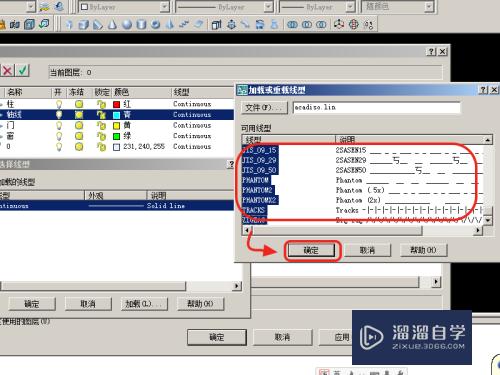This screenshot has height=375, width=500.
Task: Click the linetype list scroll down arrow
Action: pos(488,220)
